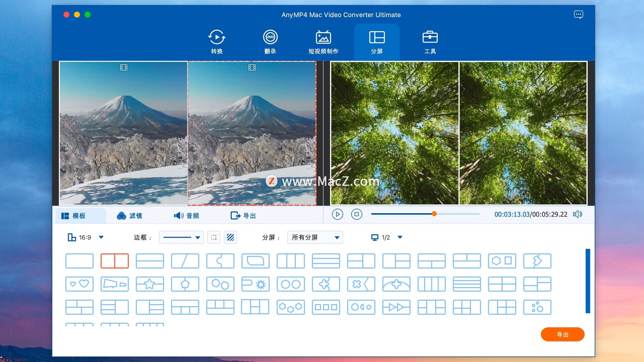The height and width of the screenshot is (362, 644).
Task: Click the feedback chat icon in title bar
Action: click(x=578, y=14)
